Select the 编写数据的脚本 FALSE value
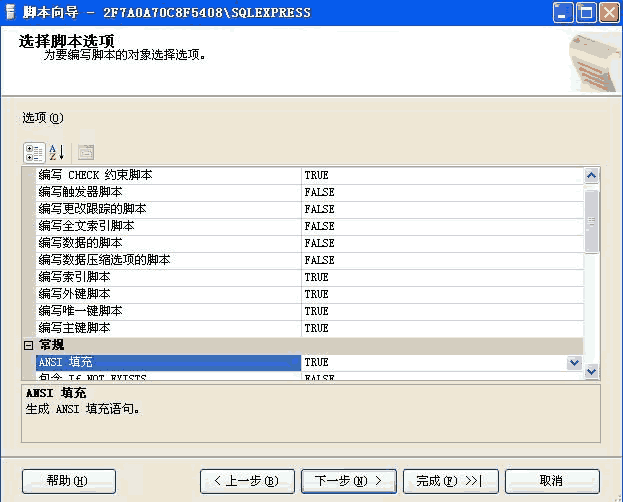This screenshot has height=502, width=623. 440,243
